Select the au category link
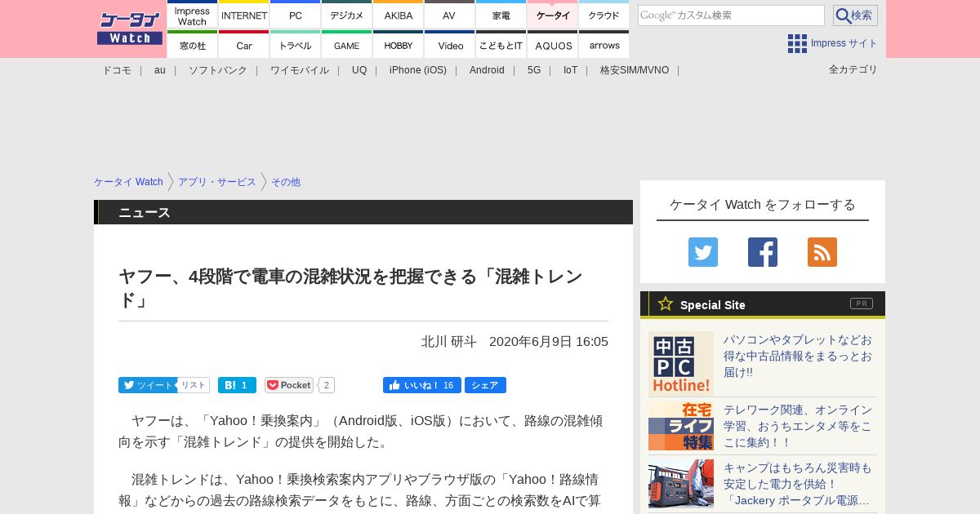This screenshot has height=514, width=980. point(160,70)
